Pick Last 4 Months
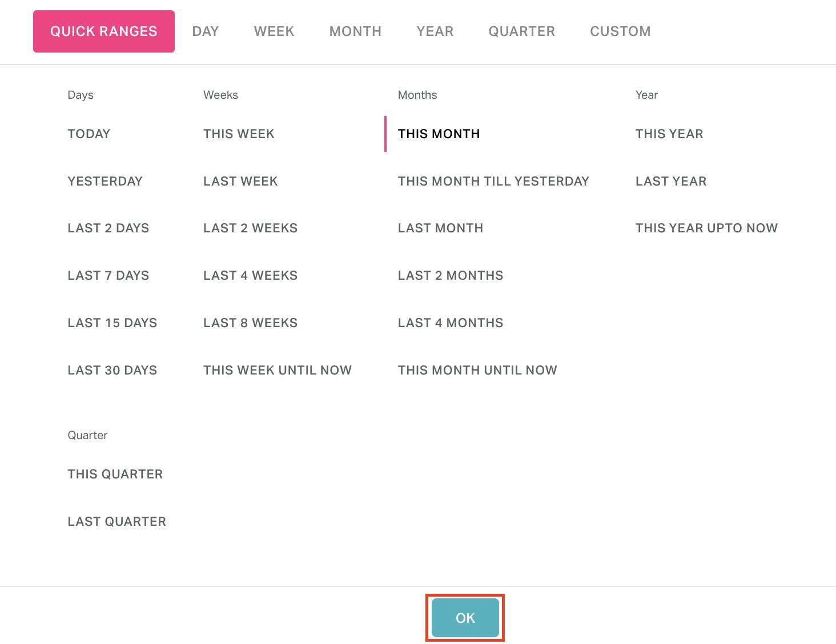Image resolution: width=836 pixels, height=644 pixels. click(451, 323)
